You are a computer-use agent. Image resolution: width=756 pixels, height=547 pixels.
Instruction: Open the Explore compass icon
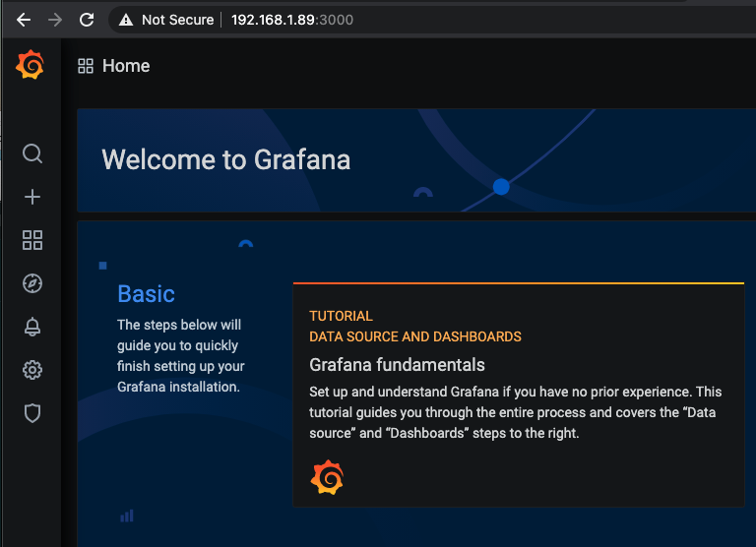(32, 283)
